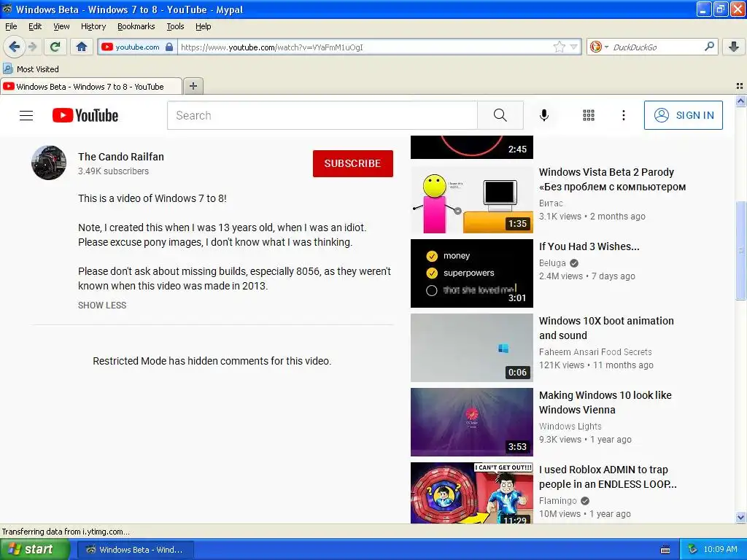The image size is (747, 560).
Task: Click the URL address bar text
Action: [x=272, y=47]
